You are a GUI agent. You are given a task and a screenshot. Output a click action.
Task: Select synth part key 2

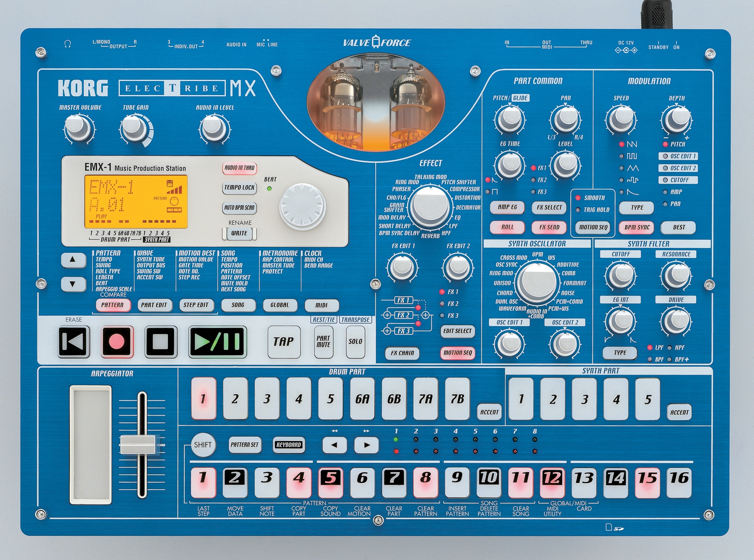coord(553,398)
